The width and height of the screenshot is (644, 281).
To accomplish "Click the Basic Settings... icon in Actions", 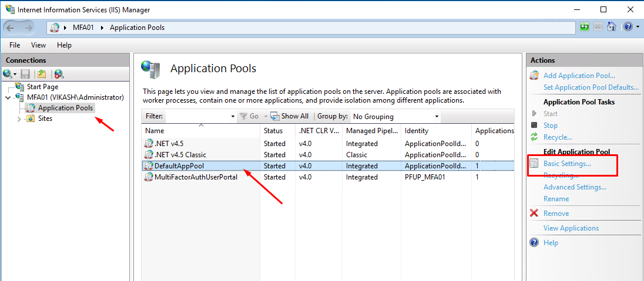I will pyautogui.click(x=534, y=163).
